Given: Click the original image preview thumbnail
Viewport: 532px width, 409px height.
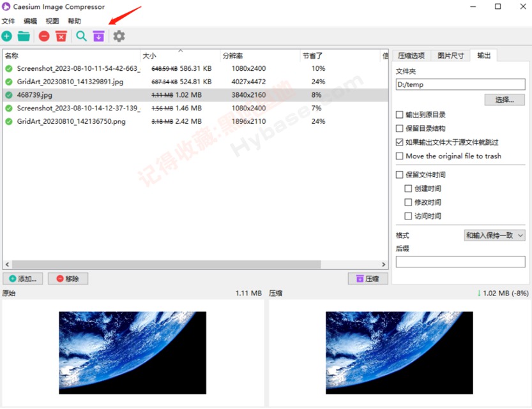Looking at the screenshot, I should [133, 353].
